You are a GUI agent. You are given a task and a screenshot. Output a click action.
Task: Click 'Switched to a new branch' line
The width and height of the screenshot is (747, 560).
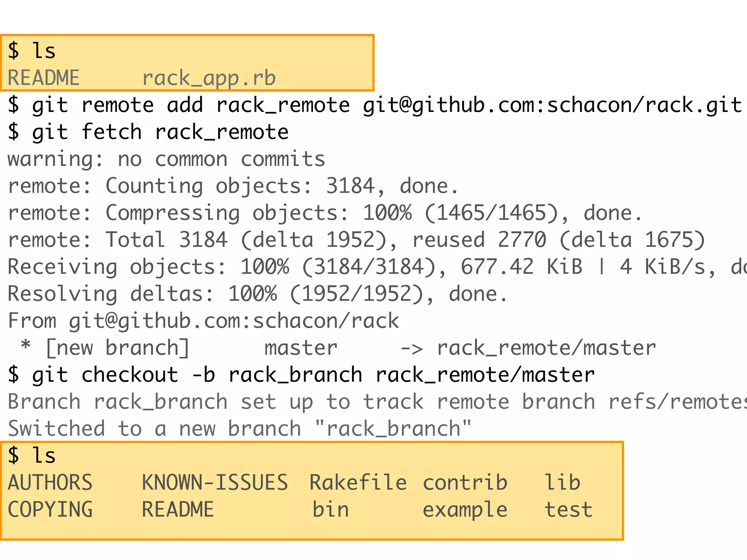tap(240, 429)
